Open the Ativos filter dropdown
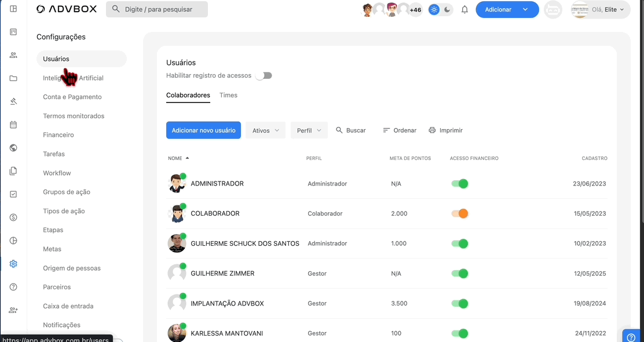 265,130
